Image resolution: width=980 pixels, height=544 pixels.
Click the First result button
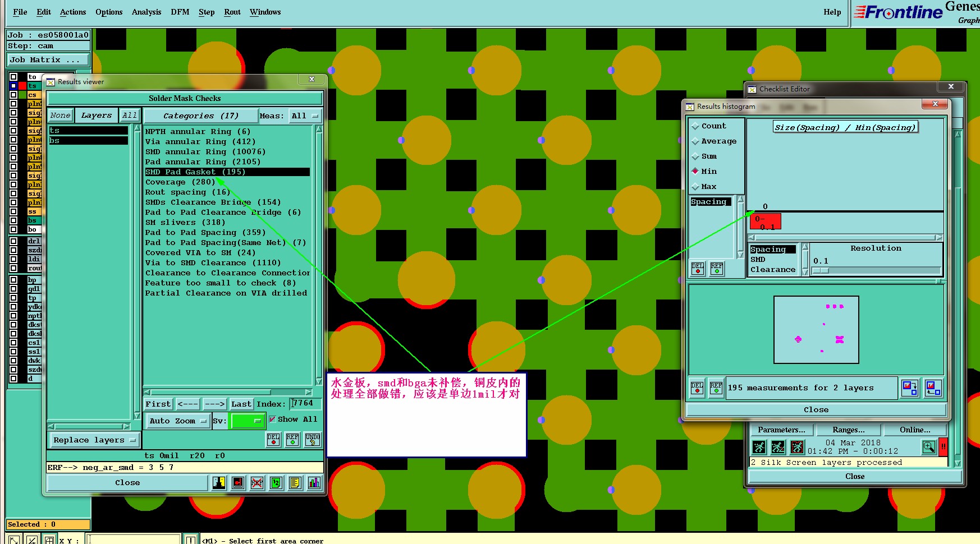click(158, 404)
